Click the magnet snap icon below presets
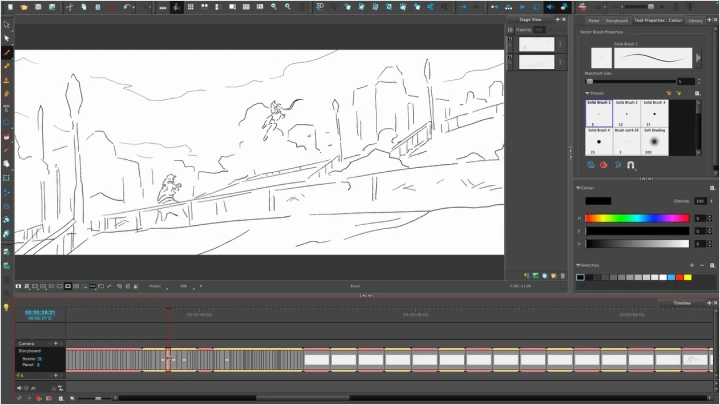 (x=630, y=165)
